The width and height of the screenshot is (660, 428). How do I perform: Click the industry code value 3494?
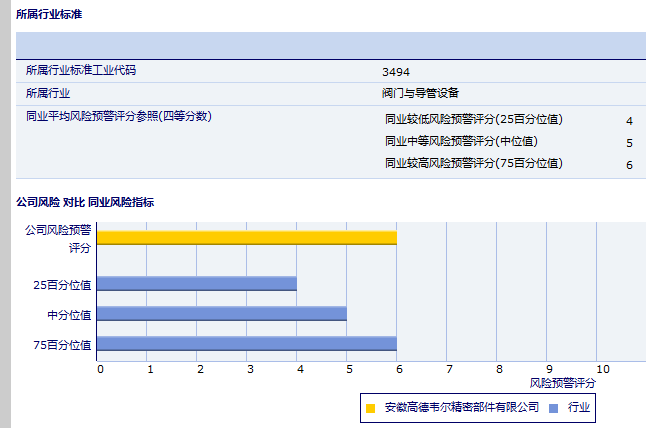click(x=396, y=72)
